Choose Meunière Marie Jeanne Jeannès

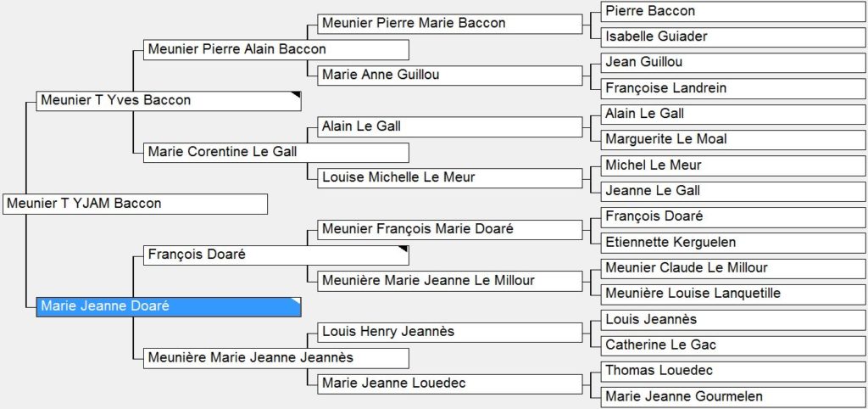tap(276, 358)
